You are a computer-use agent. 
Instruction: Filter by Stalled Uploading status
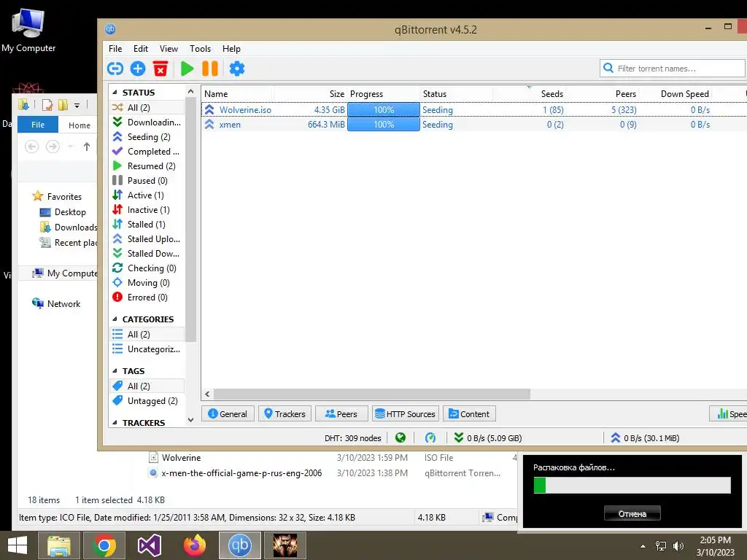point(147,239)
